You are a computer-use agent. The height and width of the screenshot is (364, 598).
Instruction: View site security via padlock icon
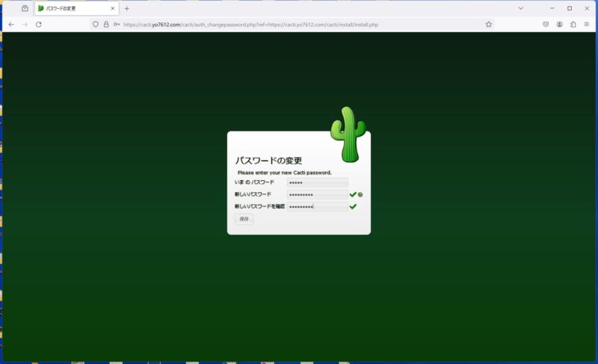106,25
